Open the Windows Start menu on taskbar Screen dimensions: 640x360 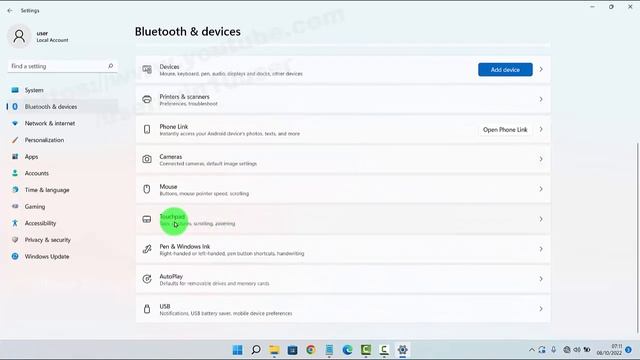tap(237, 350)
